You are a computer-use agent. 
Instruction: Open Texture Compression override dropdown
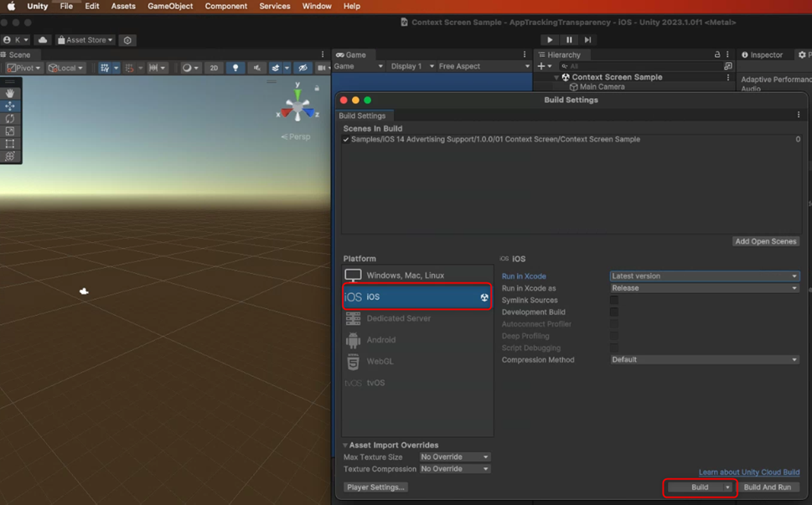tap(455, 469)
